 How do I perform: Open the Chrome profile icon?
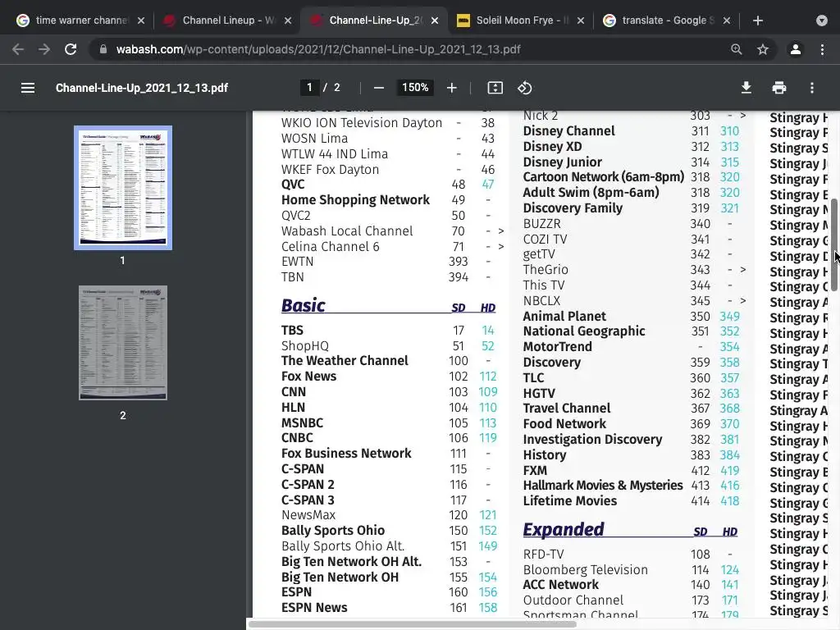click(x=796, y=49)
